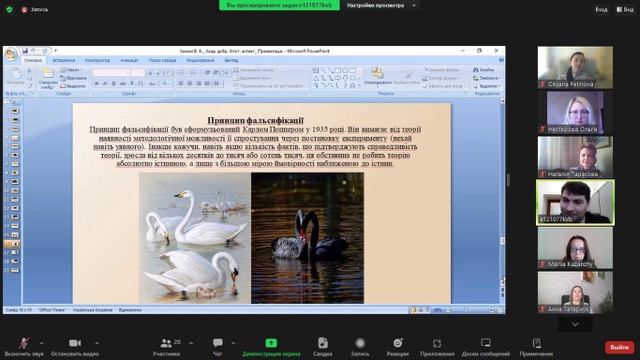
Task: Click black swans picture on slide
Action: 307,238
